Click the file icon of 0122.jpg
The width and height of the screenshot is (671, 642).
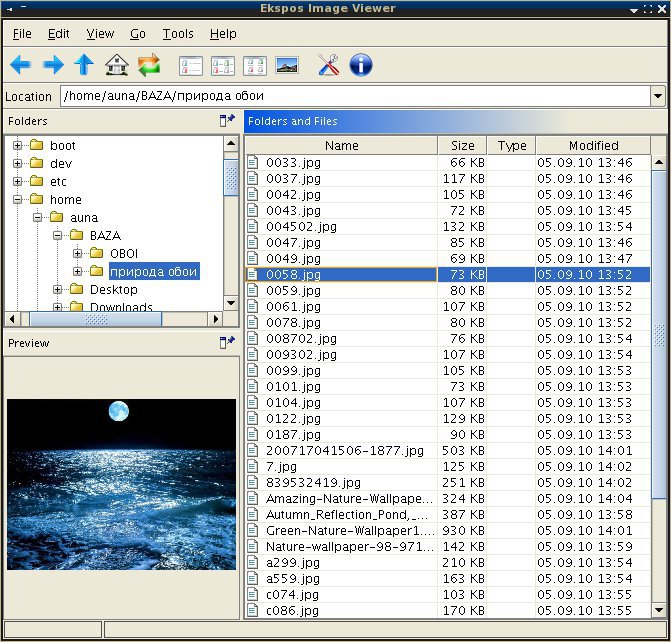coord(252,418)
